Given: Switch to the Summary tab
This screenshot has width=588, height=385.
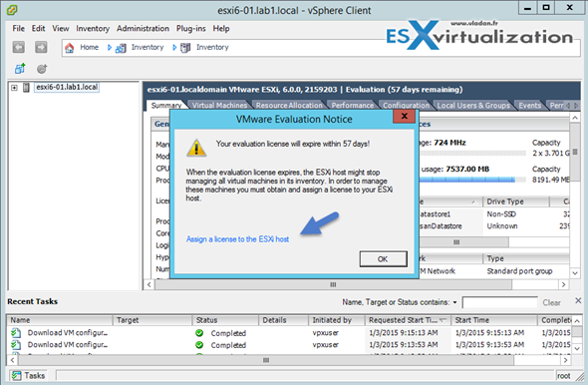Looking at the screenshot, I should (166, 106).
